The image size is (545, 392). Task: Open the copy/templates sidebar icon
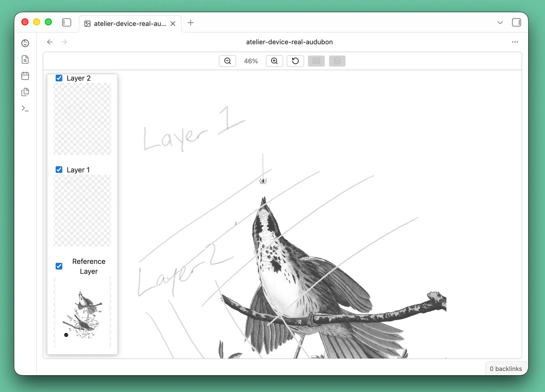[x=25, y=92]
